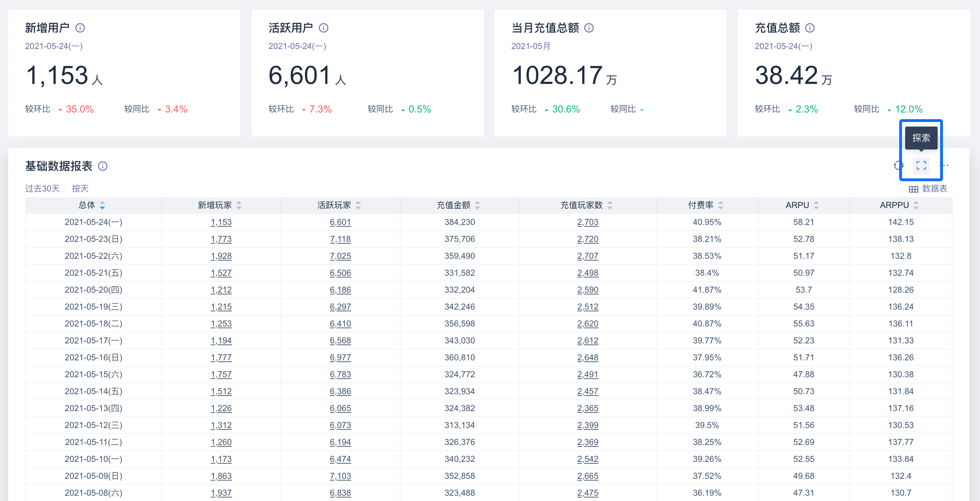The width and height of the screenshot is (980, 501).
Task: Select the 过去30天 time range filter
Action: [42, 189]
